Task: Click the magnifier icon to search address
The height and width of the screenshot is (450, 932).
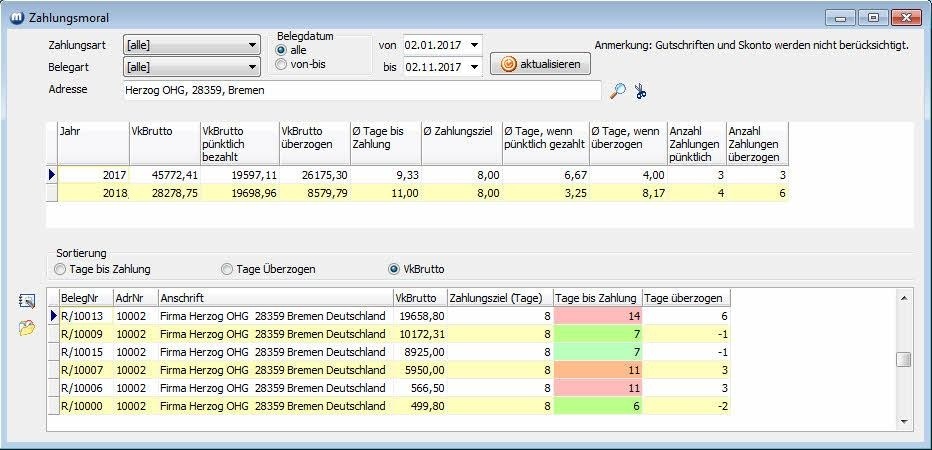Action: click(618, 91)
